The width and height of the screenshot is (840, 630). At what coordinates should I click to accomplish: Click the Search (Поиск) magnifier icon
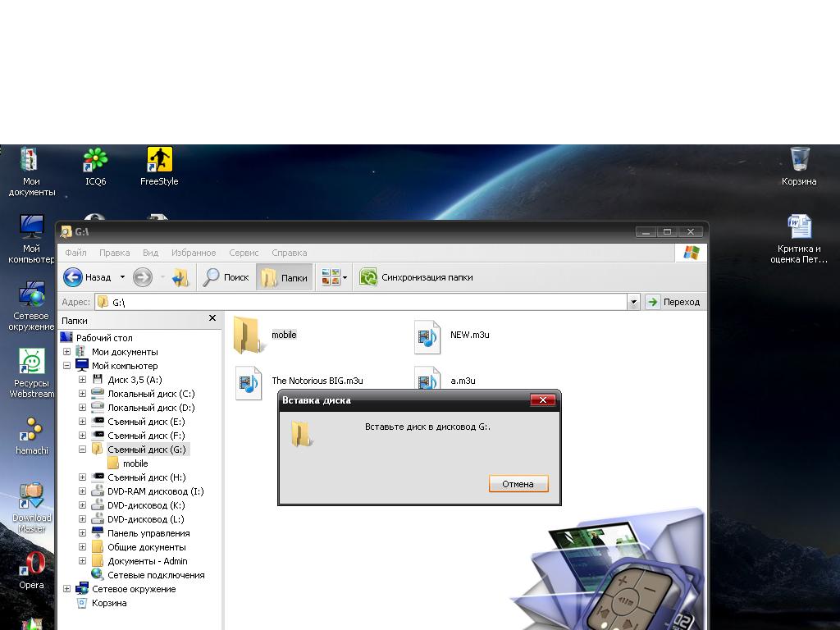click(x=212, y=277)
